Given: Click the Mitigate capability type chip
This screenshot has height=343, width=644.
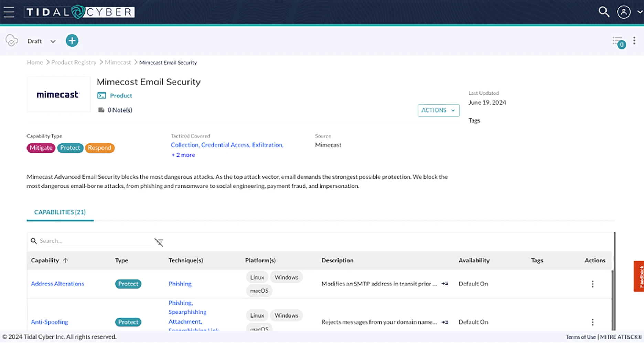Looking at the screenshot, I should click(41, 148).
